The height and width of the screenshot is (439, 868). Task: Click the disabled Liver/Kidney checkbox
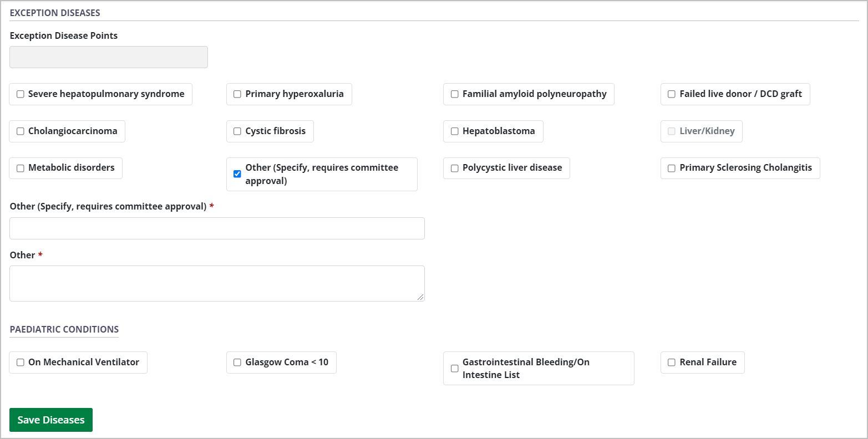671,131
